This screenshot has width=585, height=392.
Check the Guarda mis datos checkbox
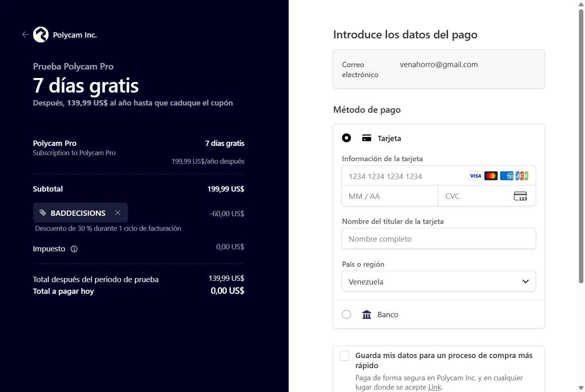click(344, 356)
